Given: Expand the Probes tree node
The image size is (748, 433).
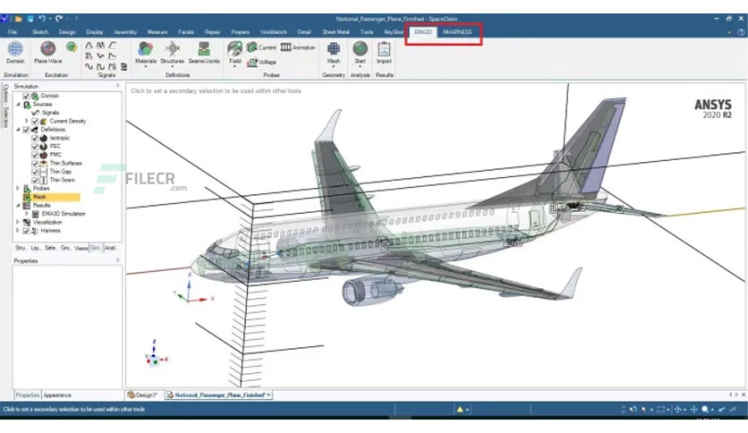Looking at the screenshot, I should pos(17,188).
